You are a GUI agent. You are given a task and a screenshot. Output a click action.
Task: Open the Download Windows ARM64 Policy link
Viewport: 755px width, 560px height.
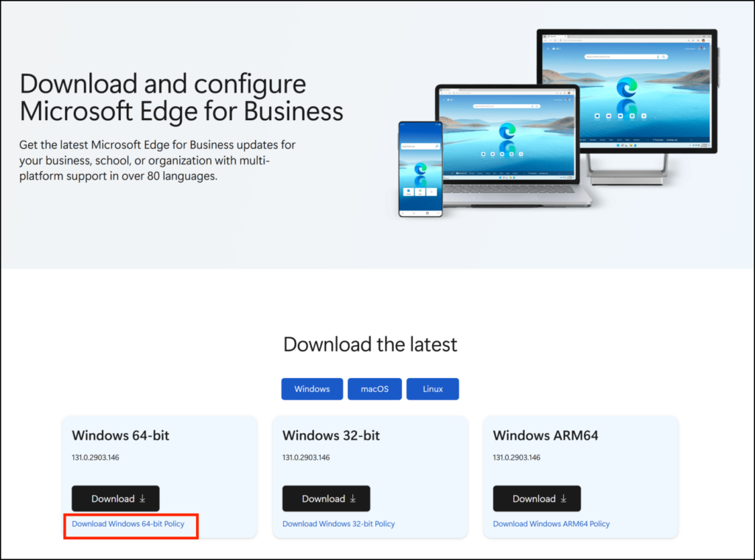click(550, 523)
